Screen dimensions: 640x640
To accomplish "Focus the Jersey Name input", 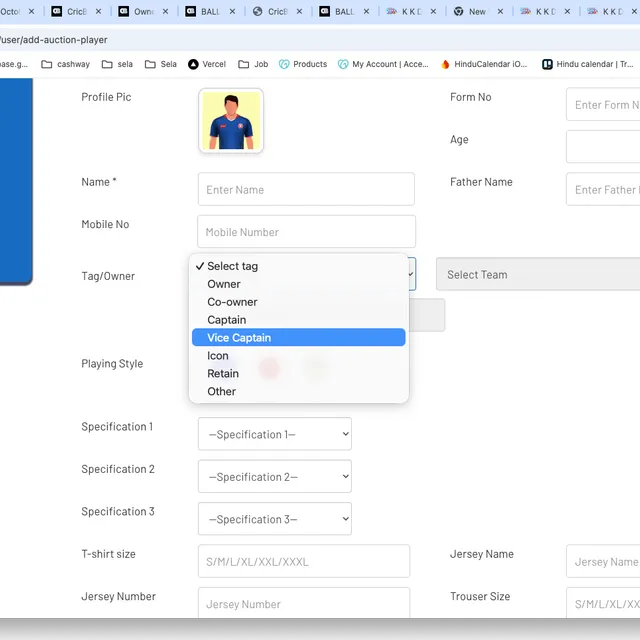I will point(603,561).
